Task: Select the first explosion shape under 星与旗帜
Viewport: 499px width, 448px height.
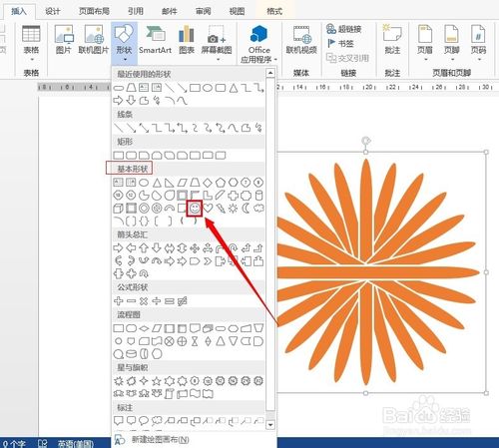Action: click(x=118, y=381)
